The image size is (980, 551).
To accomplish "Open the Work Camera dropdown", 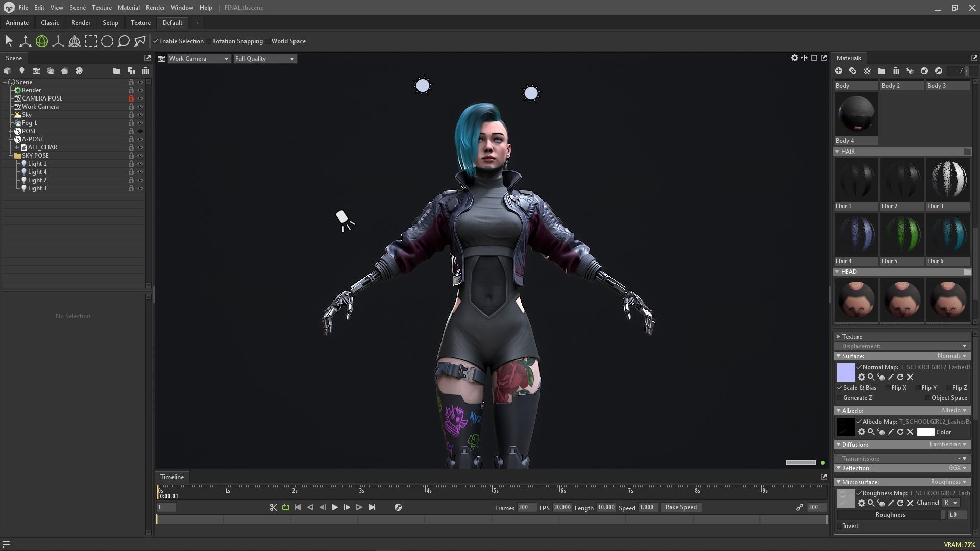I will pos(199,59).
